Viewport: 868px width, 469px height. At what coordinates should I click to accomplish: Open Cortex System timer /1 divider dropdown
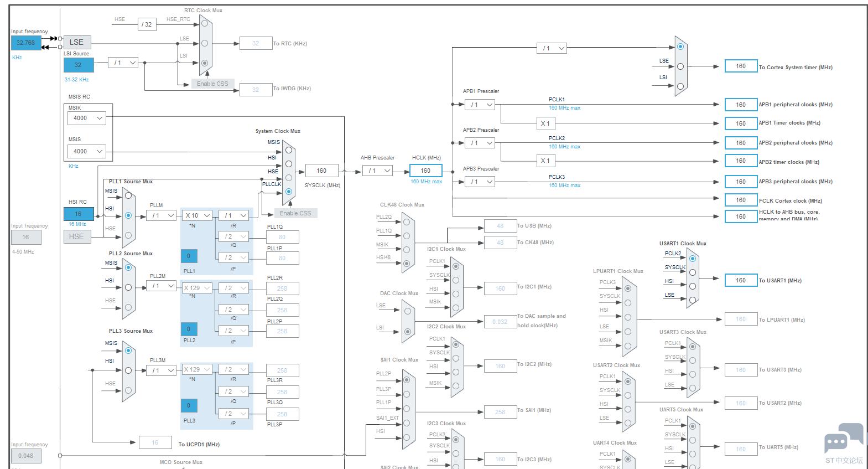tap(552, 48)
